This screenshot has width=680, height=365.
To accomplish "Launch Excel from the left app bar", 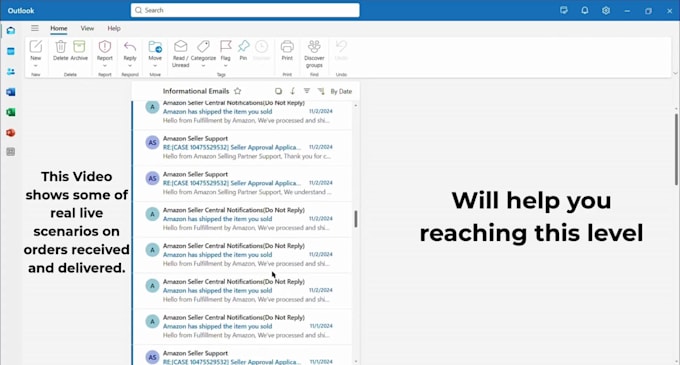I will [x=10, y=112].
